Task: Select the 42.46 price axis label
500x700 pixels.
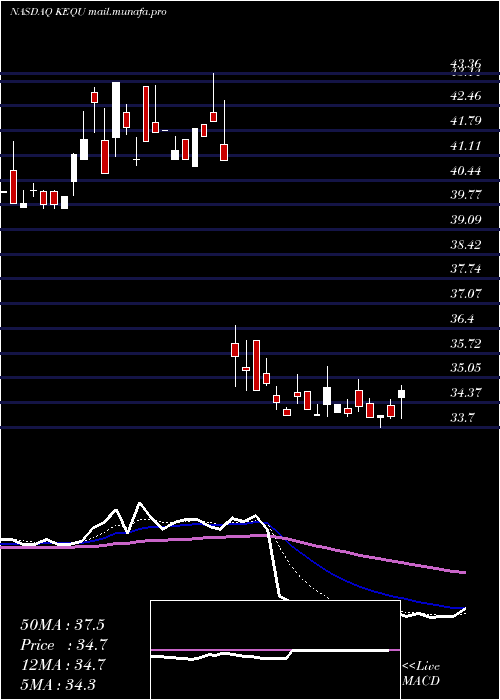Action: coord(466,96)
